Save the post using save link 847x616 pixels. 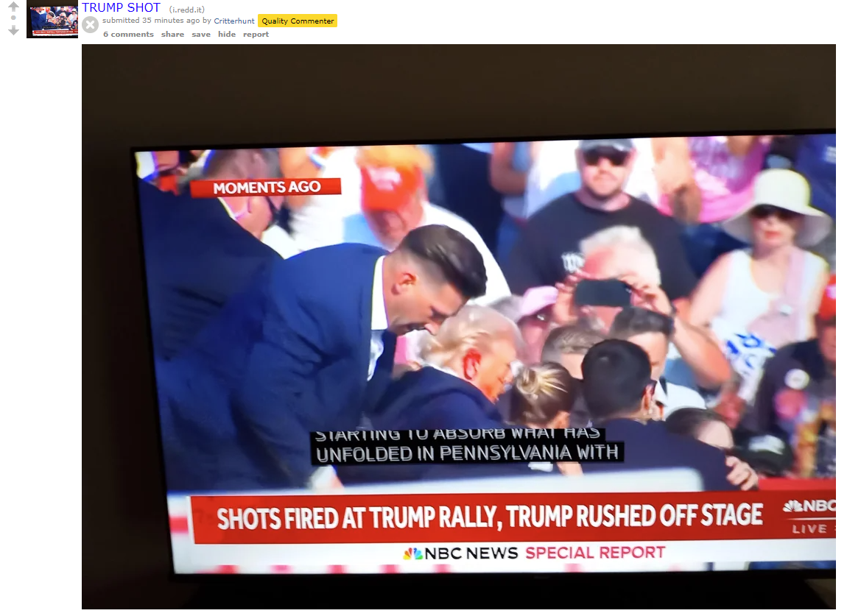(201, 34)
